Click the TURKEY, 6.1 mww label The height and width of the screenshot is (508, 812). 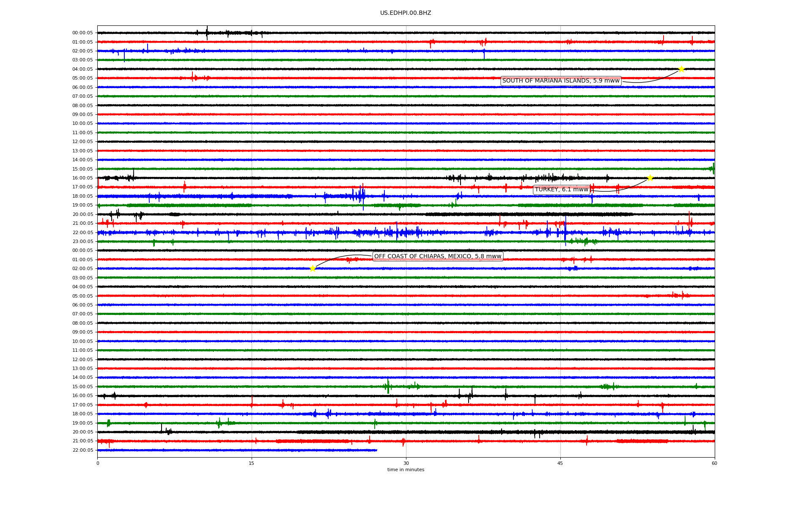coord(562,190)
